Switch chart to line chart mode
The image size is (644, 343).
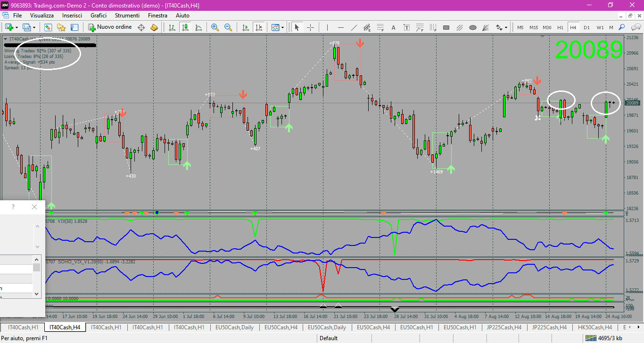(198, 27)
